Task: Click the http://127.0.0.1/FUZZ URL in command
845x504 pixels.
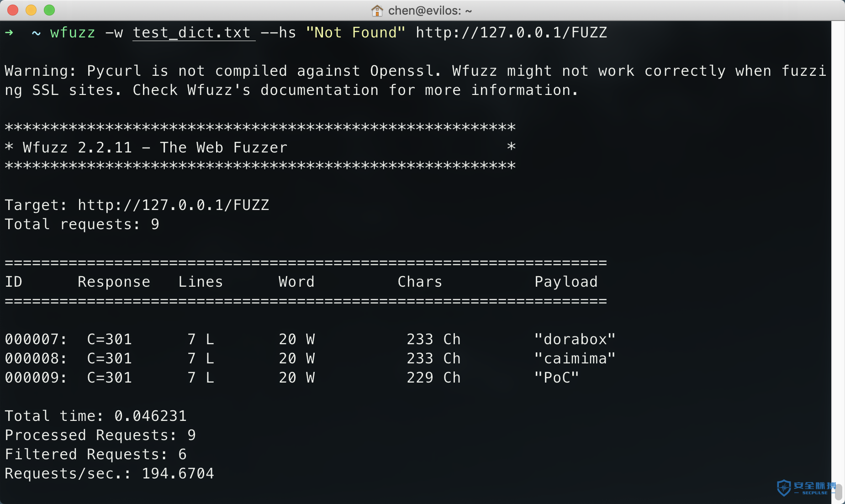Action: 512,33
